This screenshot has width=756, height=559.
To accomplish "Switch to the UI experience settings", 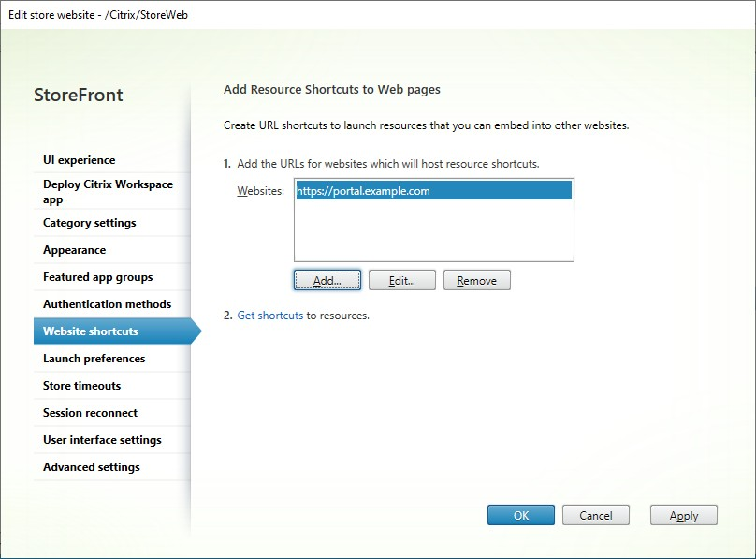I will [79, 159].
